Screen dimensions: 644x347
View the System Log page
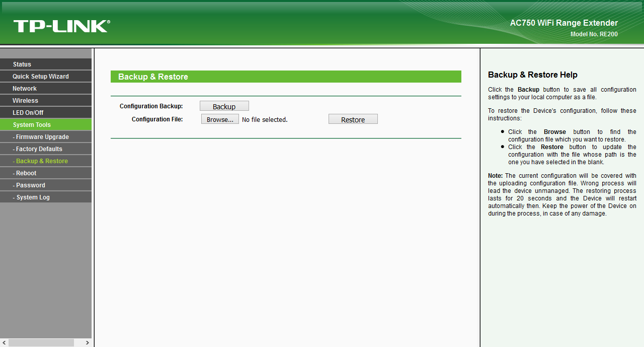tap(46, 197)
